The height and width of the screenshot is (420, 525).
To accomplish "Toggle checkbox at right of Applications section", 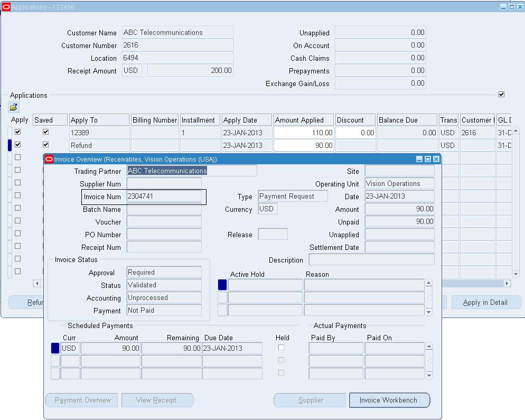I will coord(501,95).
